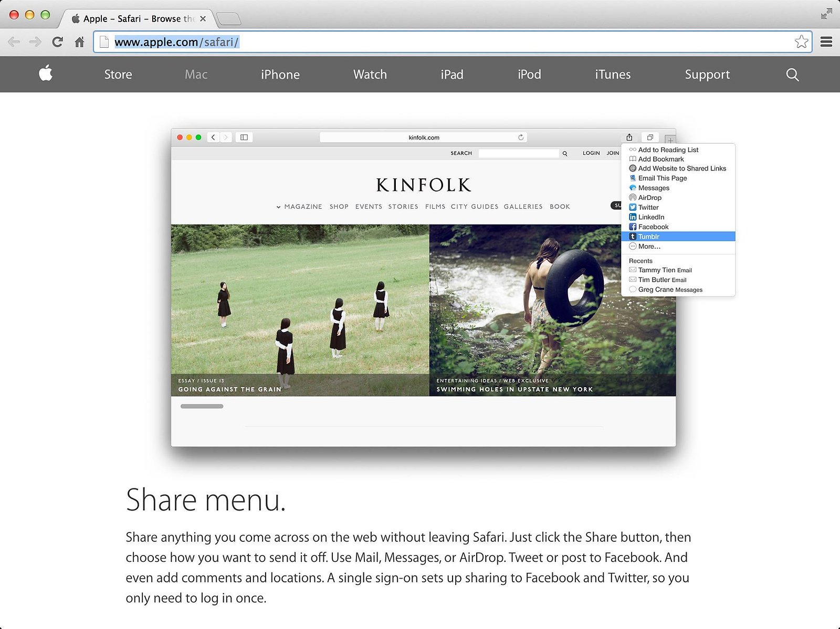Screen dimensions: 840x629
Task: Click the show tabs icon in Safari toolbar
Action: (x=650, y=137)
